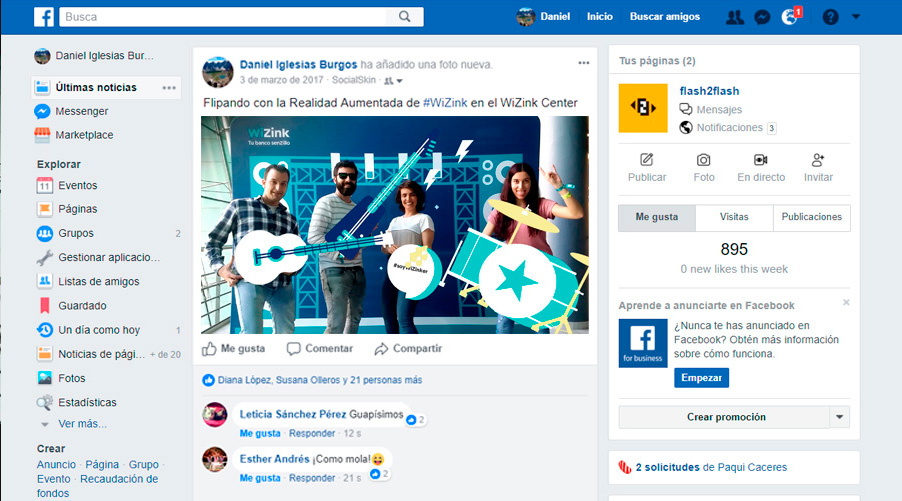
Task: Click Publicar on the page panel
Action: (647, 168)
